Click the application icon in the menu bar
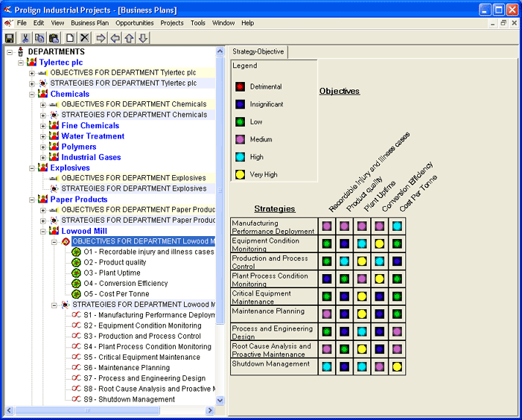This screenshot has width=522, height=420. click(9, 23)
